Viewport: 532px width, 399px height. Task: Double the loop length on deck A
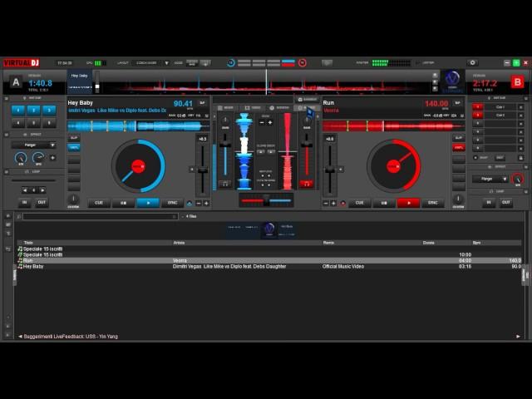pyautogui.click(x=42, y=190)
